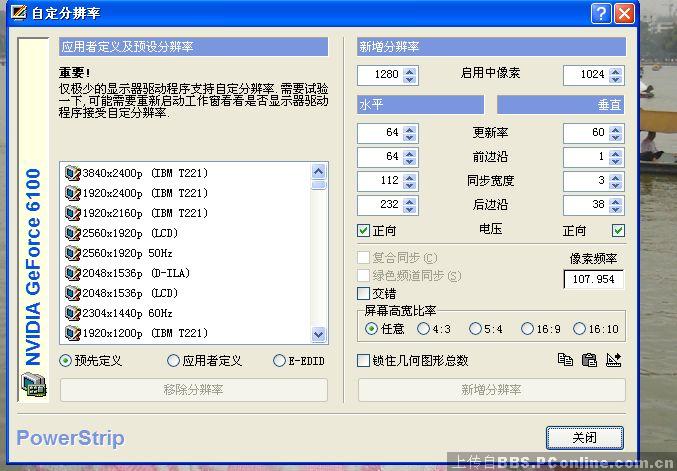The height and width of the screenshot is (471, 677).
Task: Enable the 交错 interlace checkbox
Action: click(x=364, y=294)
